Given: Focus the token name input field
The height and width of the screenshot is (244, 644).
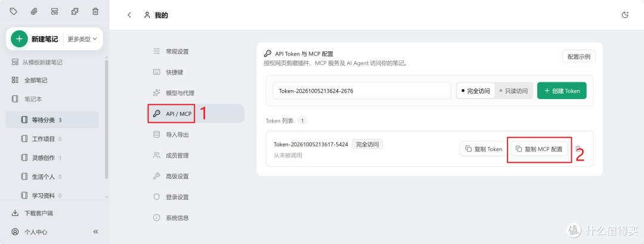Looking at the screenshot, I should 362,91.
